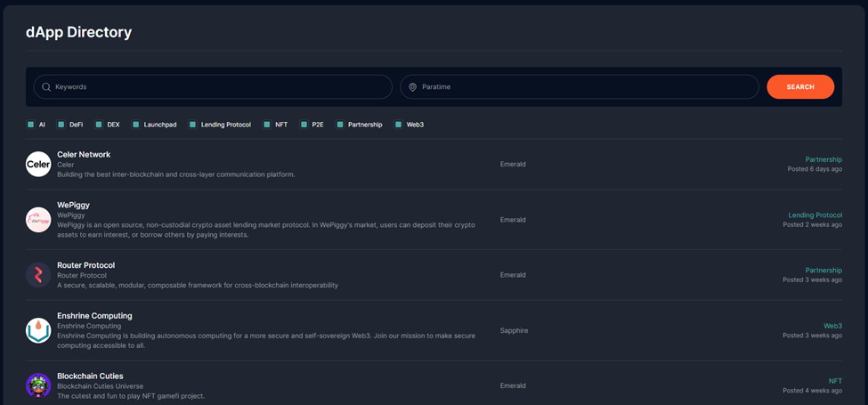
Task: Click Emerald paratime in Router Protocol row
Action: point(513,275)
